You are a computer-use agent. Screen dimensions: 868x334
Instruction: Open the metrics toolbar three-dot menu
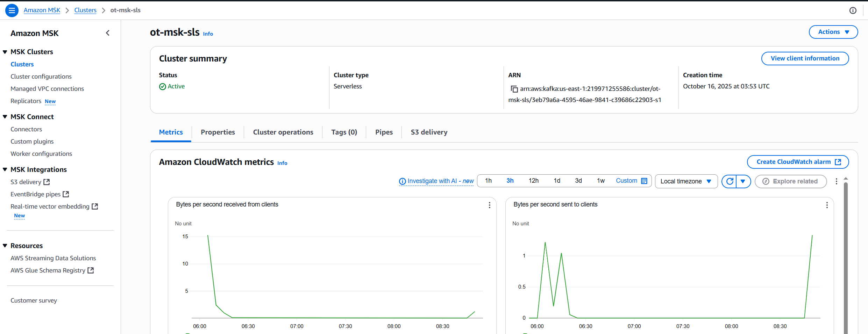(x=836, y=181)
